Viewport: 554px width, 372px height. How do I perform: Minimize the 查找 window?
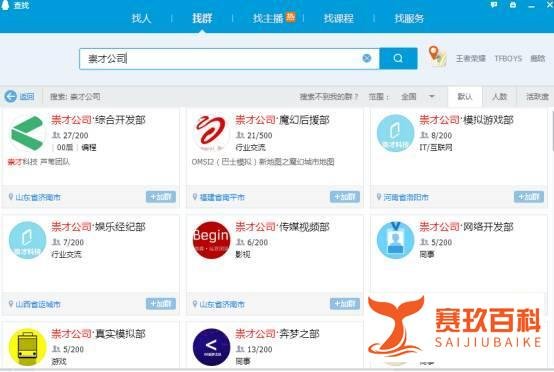pos(531,6)
